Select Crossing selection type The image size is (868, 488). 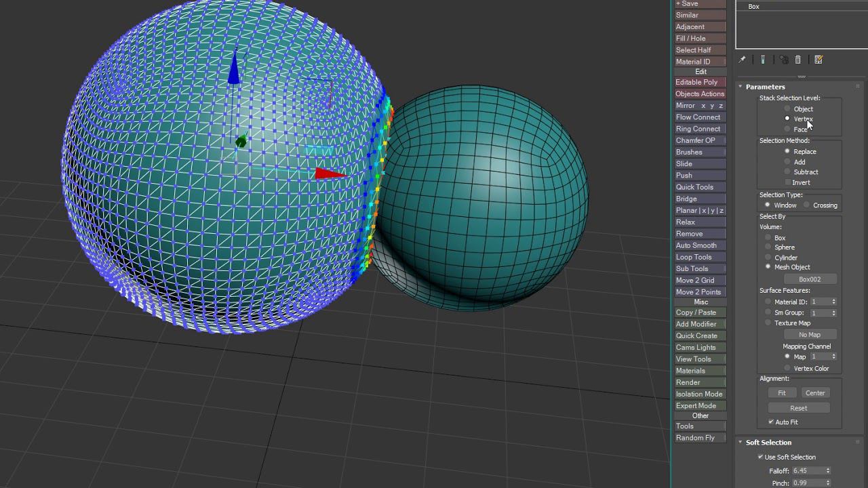806,205
